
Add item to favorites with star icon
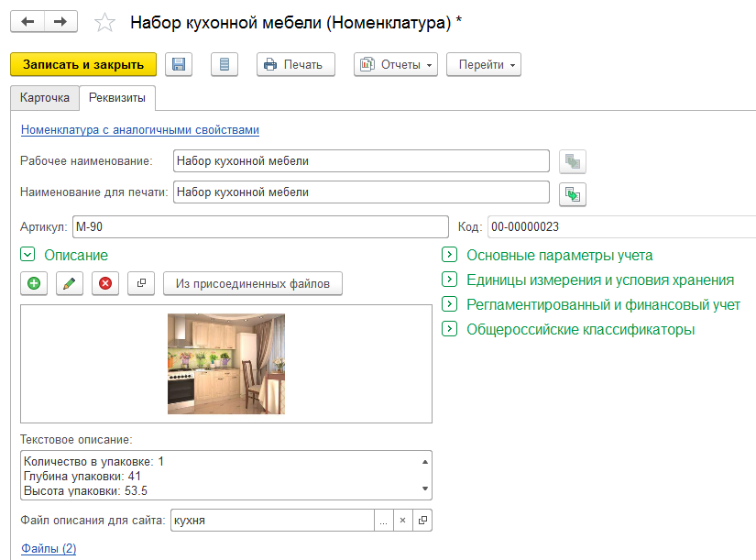[x=106, y=23]
